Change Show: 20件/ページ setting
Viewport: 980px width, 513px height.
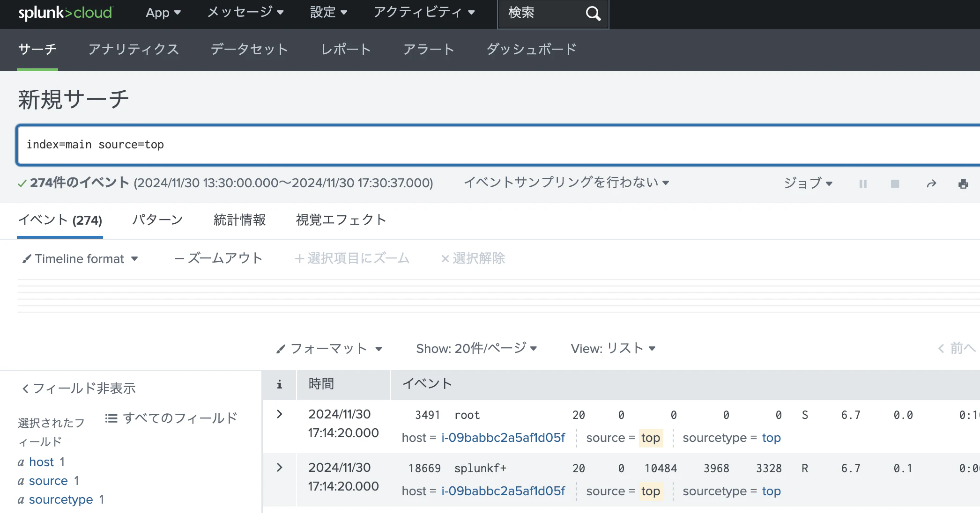click(x=476, y=348)
